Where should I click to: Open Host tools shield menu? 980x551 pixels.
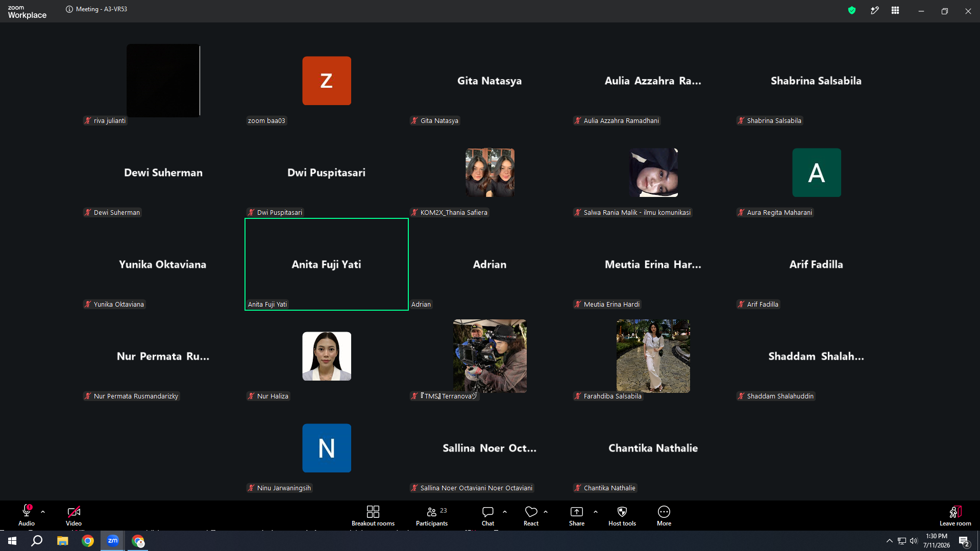pos(622,515)
